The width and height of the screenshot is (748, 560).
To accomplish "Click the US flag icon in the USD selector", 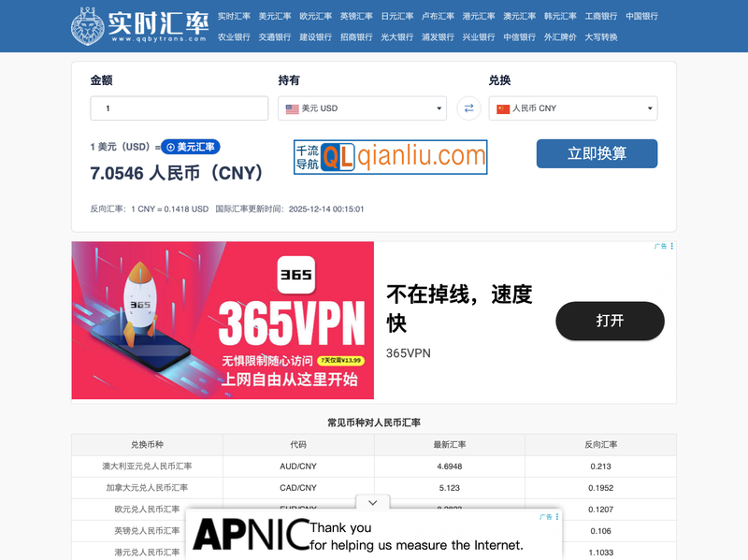I will [x=292, y=108].
